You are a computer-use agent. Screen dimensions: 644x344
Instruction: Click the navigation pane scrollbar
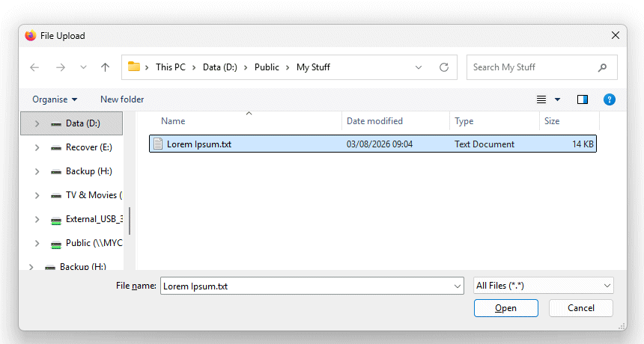[130, 221]
